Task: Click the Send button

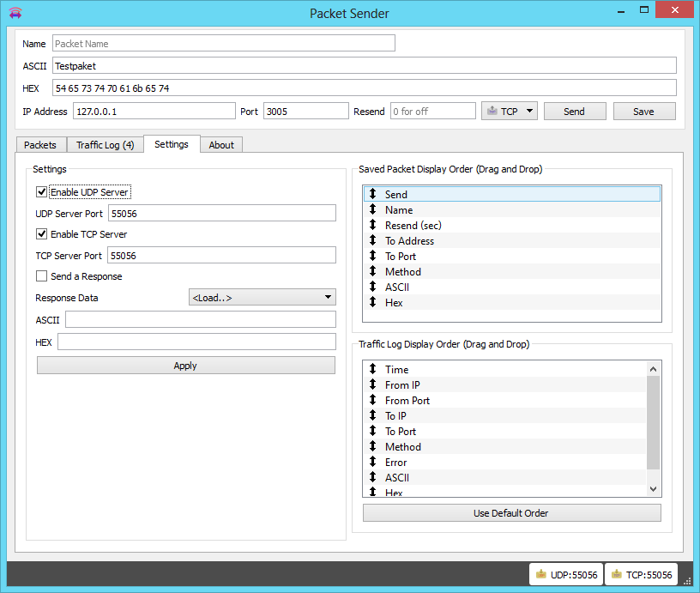Action: (x=575, y=112)
